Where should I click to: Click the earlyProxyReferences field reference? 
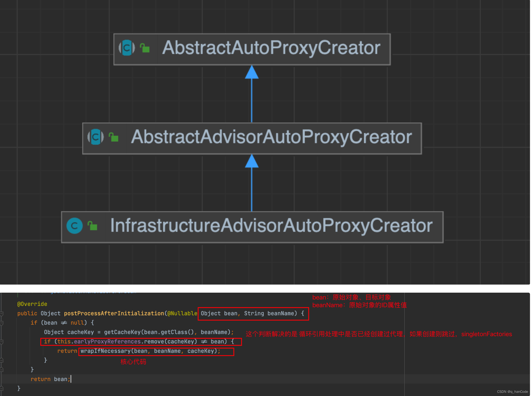[x=107, y=342]
